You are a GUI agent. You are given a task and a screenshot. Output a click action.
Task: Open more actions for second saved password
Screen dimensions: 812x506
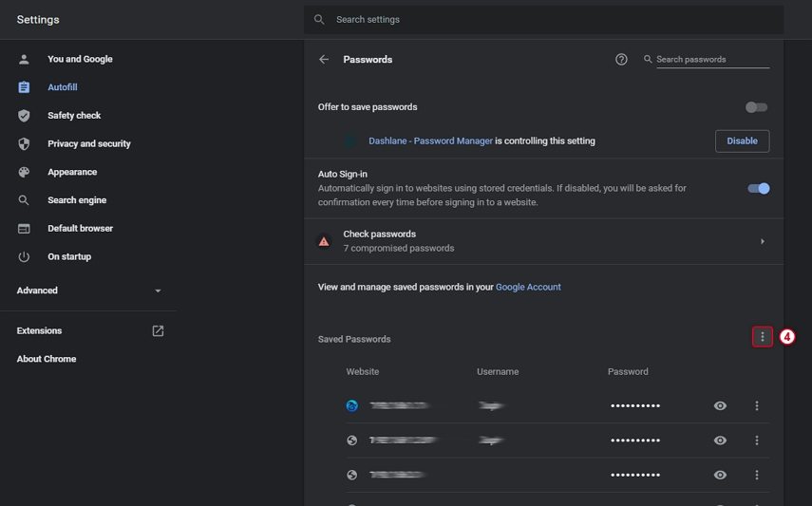point(757,440)
